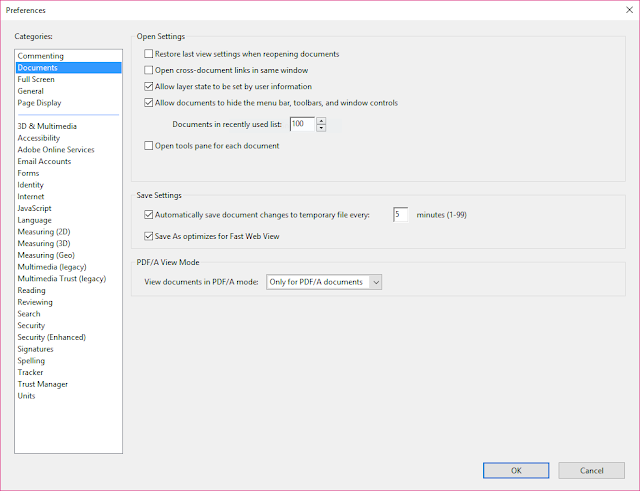
Task: Select the Reading category
Action: [x=68, y=290]
